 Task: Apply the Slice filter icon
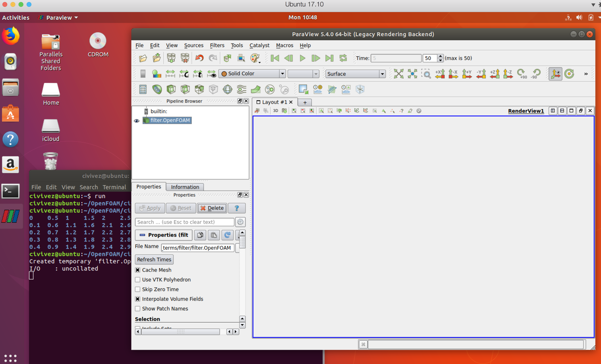185,89
